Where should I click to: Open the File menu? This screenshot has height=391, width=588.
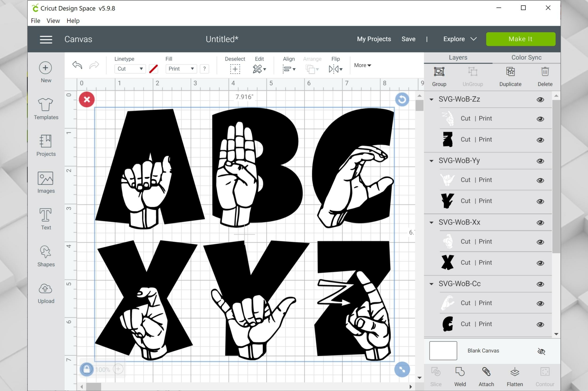click(36, 21)
